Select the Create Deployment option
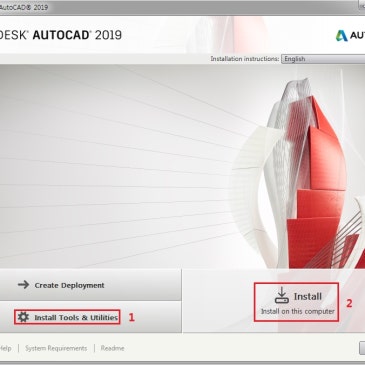The height and width of the screenshot is (365, 365). click(90, 285)
